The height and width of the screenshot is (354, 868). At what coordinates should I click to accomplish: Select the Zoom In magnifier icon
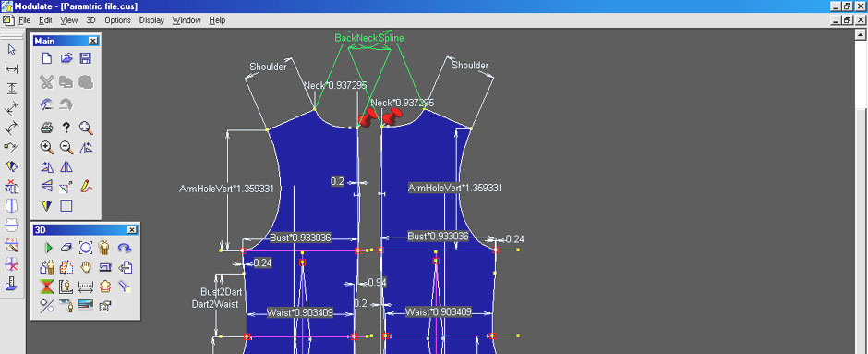(x=47, y=147)
